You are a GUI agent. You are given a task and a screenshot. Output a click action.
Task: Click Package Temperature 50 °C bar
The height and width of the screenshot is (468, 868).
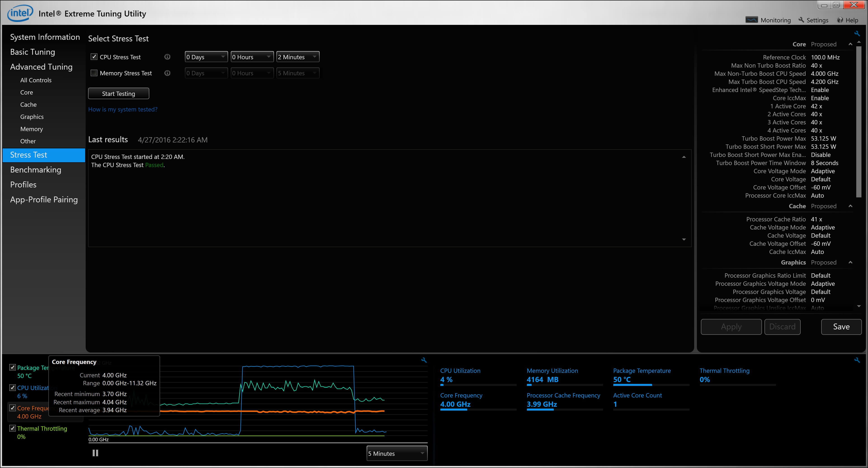(651, 385)
